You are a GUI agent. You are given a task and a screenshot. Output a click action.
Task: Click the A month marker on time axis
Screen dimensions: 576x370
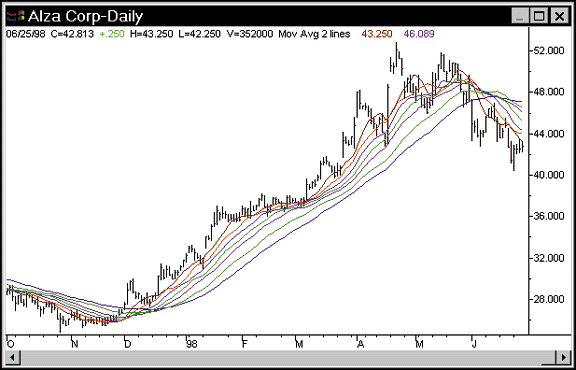click(x=361, y=344)
